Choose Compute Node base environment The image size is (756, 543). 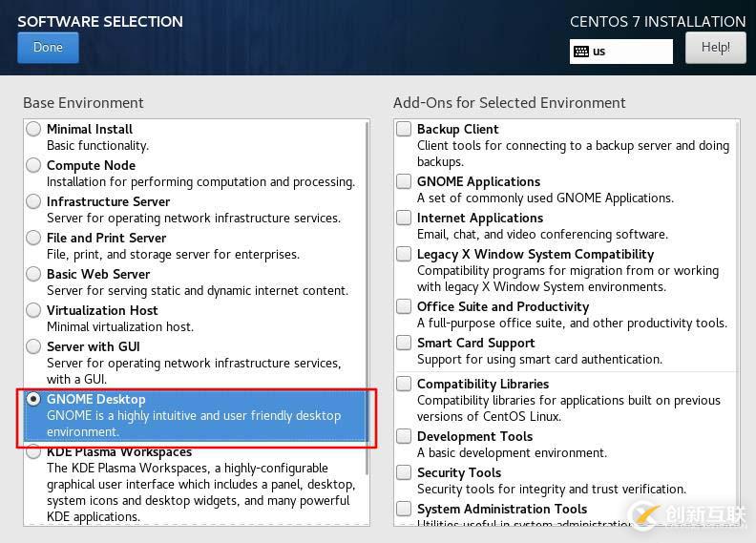(34, 165)
